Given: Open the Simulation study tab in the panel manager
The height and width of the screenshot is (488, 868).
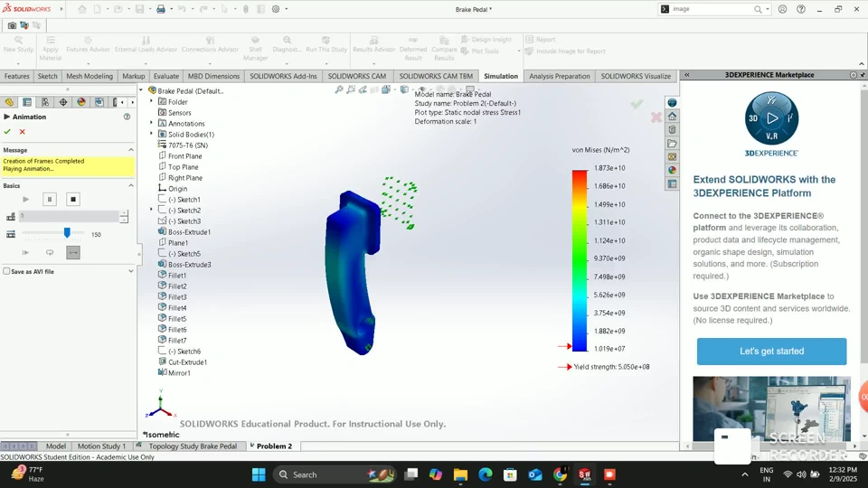Looking at the screenshot, I should [9, 102].
